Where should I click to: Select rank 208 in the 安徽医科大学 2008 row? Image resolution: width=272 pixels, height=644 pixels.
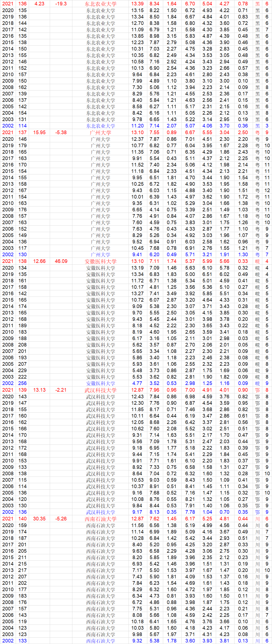(x=23, y=345)
